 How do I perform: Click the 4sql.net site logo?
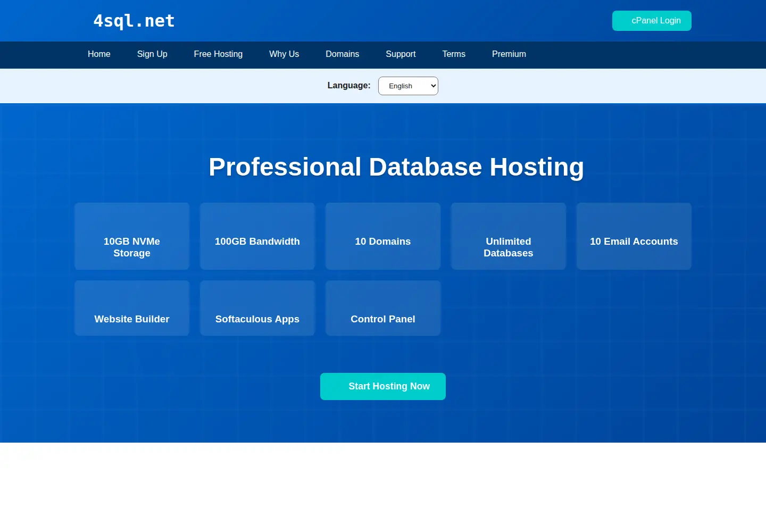click(134, 21)
